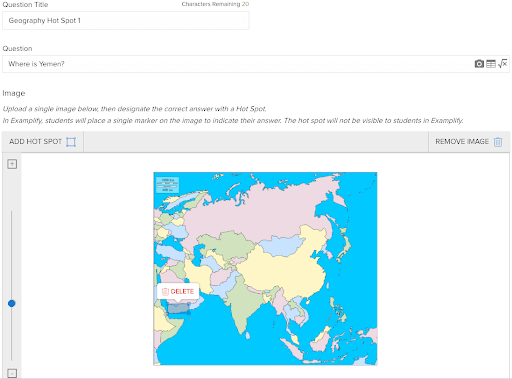The width and height of the screenshot is (512, 379).
Task: Click the zoom slider handle
Action: coord(12,303)
